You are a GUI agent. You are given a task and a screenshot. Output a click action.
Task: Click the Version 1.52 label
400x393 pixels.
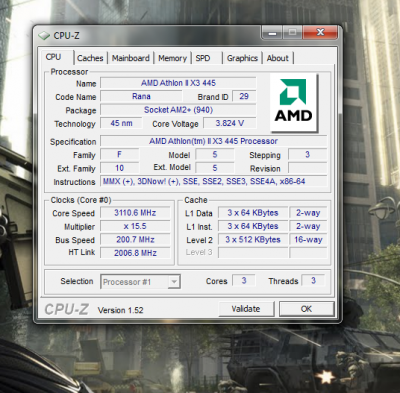pos(120,310)
